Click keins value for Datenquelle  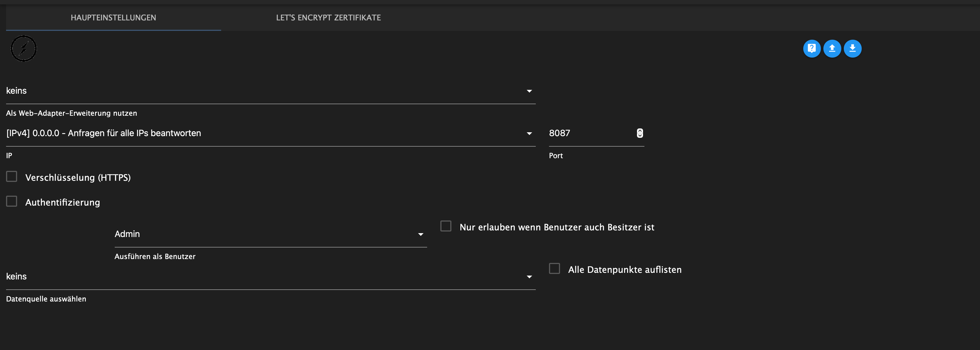16,276
